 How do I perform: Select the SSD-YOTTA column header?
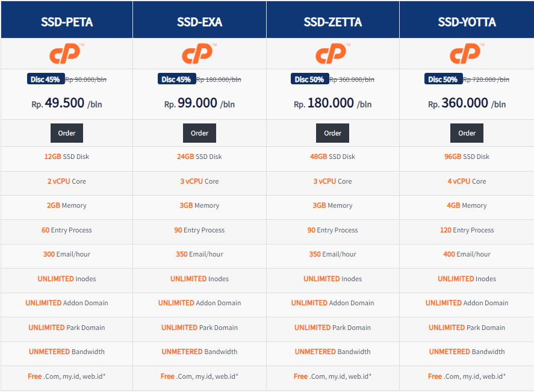coord(465,19)
